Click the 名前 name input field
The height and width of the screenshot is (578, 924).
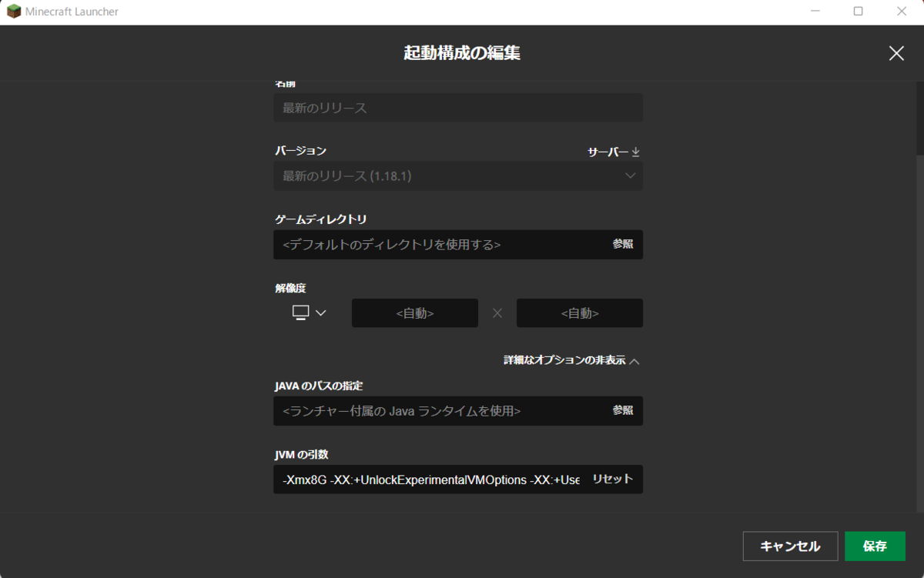coord(457,107)
